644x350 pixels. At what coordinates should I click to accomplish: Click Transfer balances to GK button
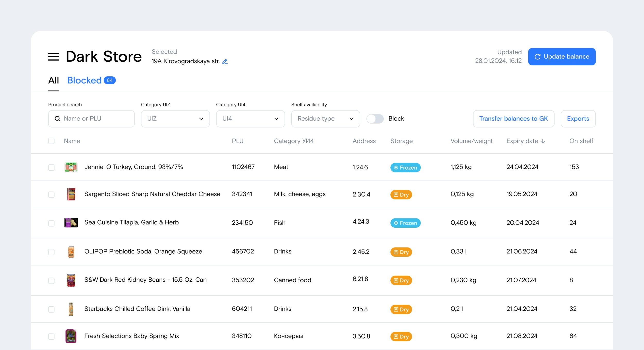[513, 119]
